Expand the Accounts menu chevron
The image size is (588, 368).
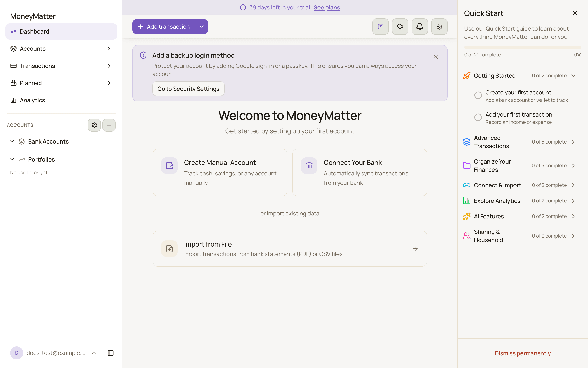(x=109, y=49)
